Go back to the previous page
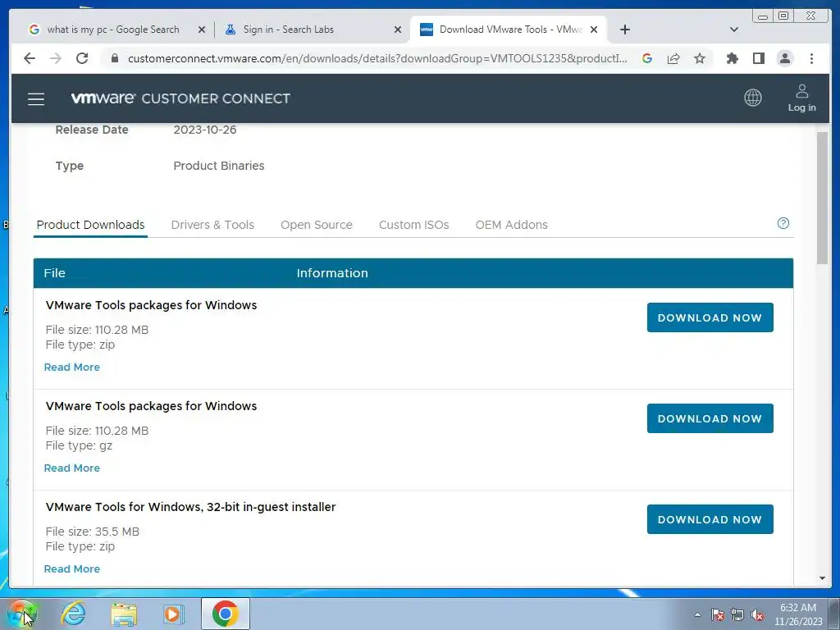 [30, 58]
